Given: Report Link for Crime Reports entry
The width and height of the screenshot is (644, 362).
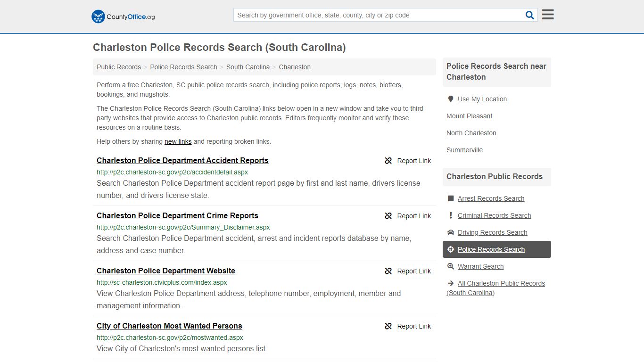Looking at the screenshot, I should (414, 216).
